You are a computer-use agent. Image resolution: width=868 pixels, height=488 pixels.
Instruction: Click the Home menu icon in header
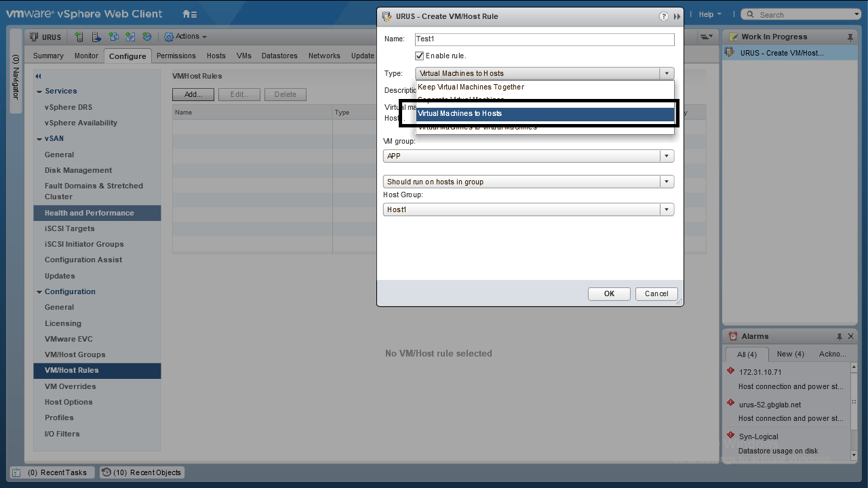(x=189, y=14)
